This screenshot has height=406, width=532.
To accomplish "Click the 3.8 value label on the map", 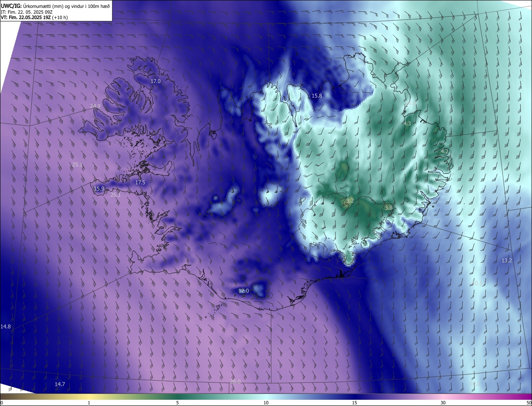I will (x=389, y=208).
